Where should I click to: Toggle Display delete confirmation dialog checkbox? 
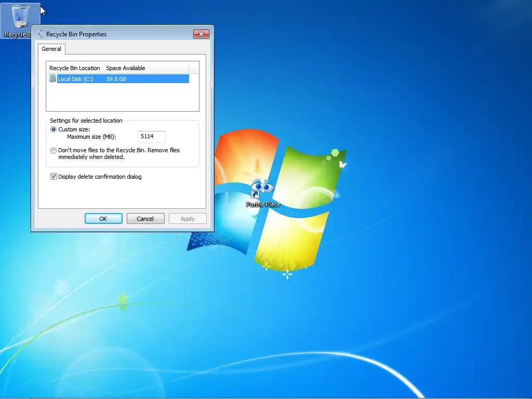(54, 177)
